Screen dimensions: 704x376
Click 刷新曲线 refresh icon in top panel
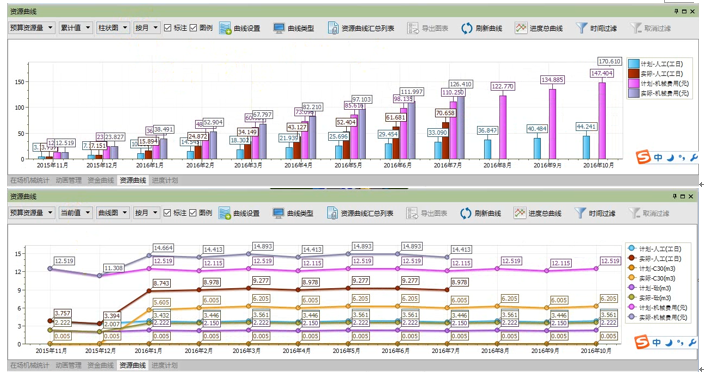click(467, 28)
